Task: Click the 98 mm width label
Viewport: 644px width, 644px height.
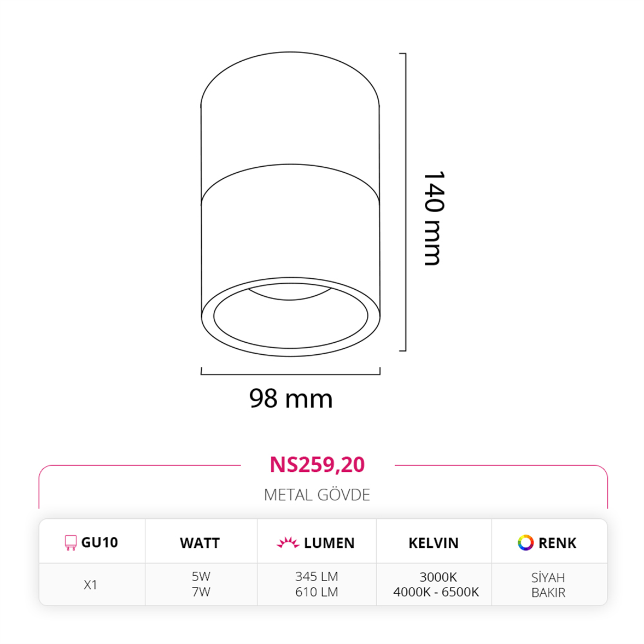Action: pyautogui.click(x=291, y=399)
